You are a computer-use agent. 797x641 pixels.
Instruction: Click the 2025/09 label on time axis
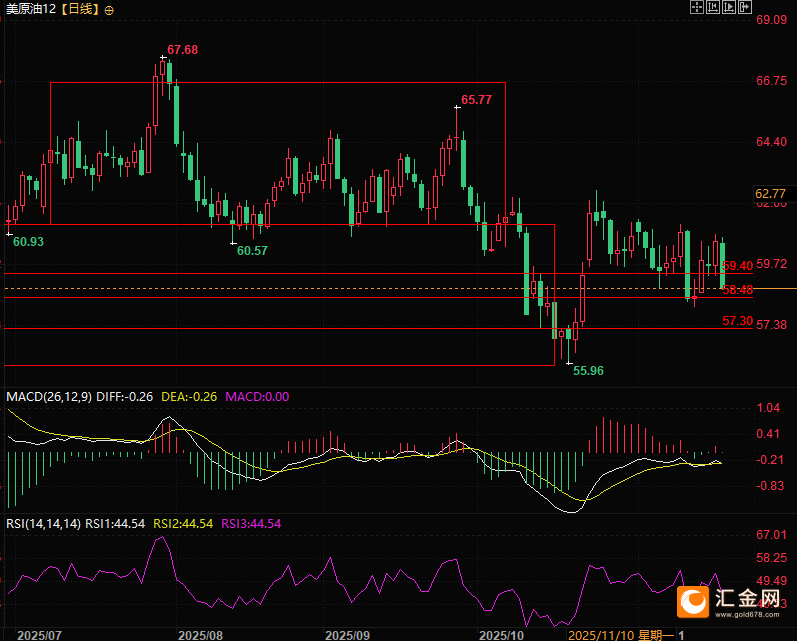point(349,634)
